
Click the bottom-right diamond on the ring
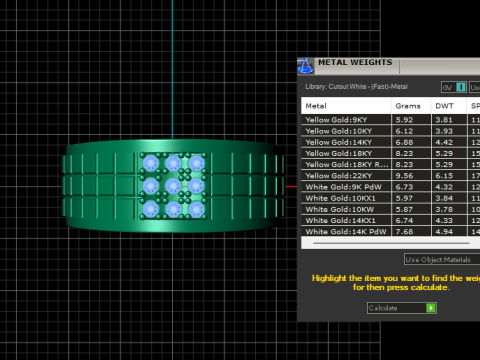pos(196,210)
